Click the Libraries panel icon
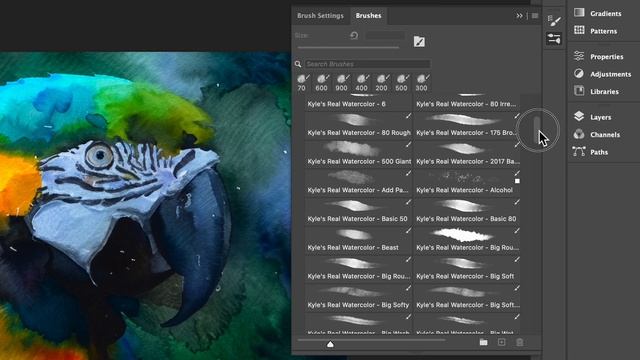Screen dimensions: 640x360 (579, 91)
